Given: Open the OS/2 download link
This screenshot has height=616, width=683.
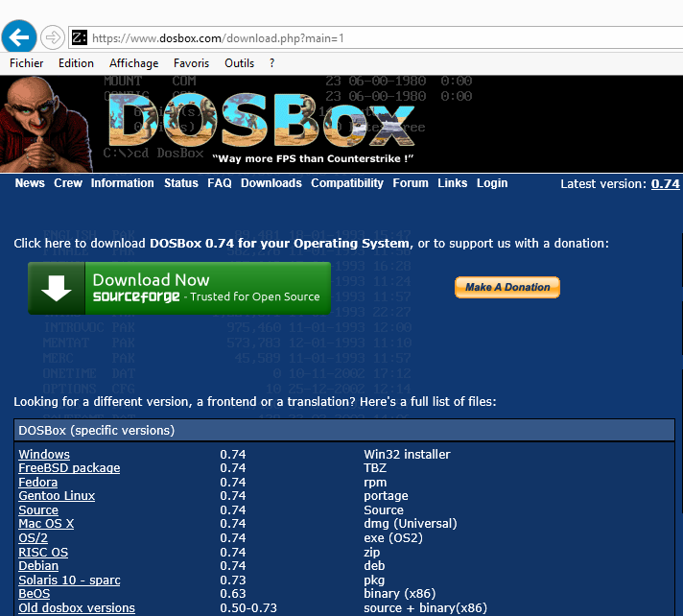Looking at the screenshot, I should coord(34,538).
